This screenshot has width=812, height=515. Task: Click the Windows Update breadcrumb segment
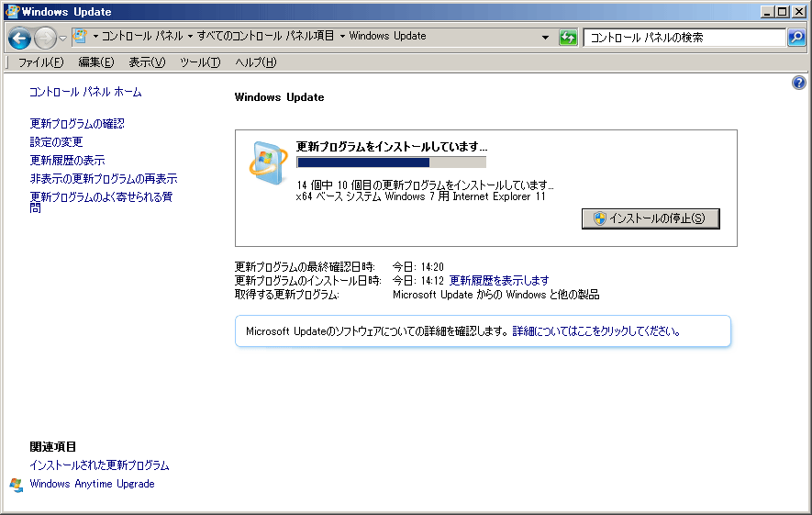[387, 37]
